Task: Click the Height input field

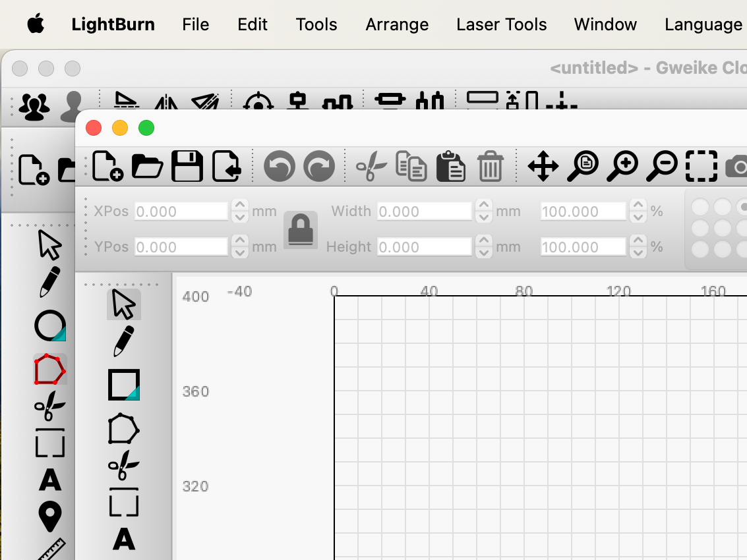Action: click(424, 247)
